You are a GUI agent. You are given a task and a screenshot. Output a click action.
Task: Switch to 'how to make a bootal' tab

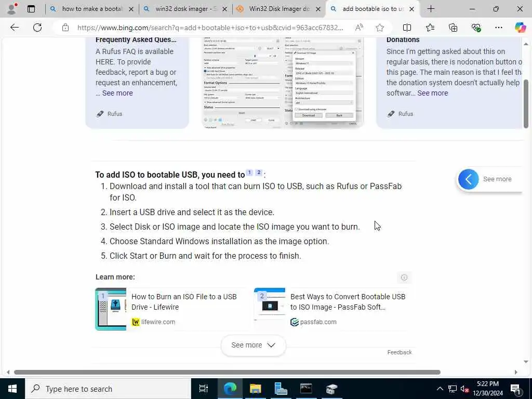click(x=91, y=9)
